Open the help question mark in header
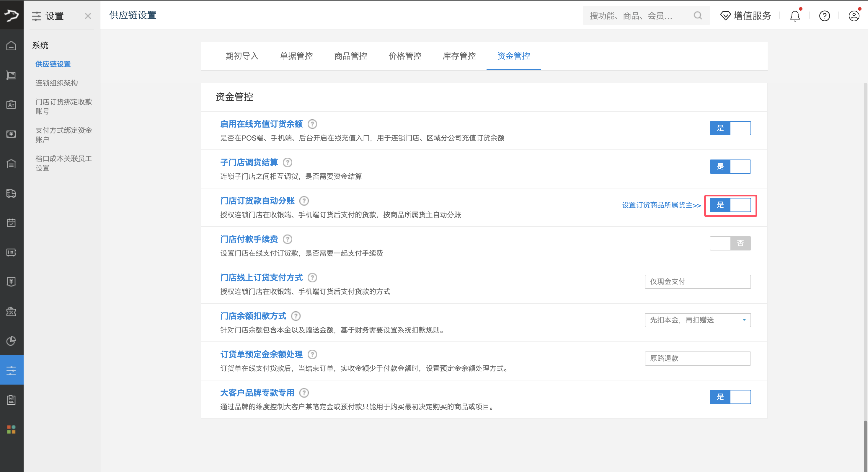The width and height of the screenshot is (868, 472). (825, 16)
